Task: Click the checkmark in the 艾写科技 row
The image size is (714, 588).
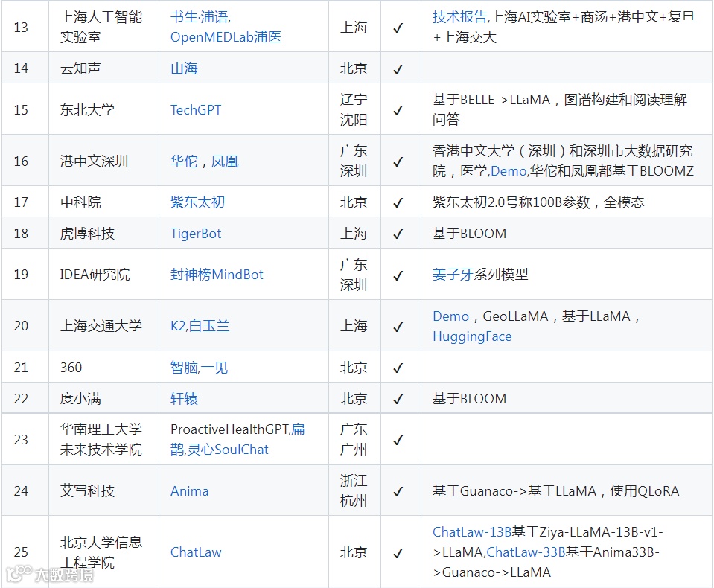Action: 398,491
